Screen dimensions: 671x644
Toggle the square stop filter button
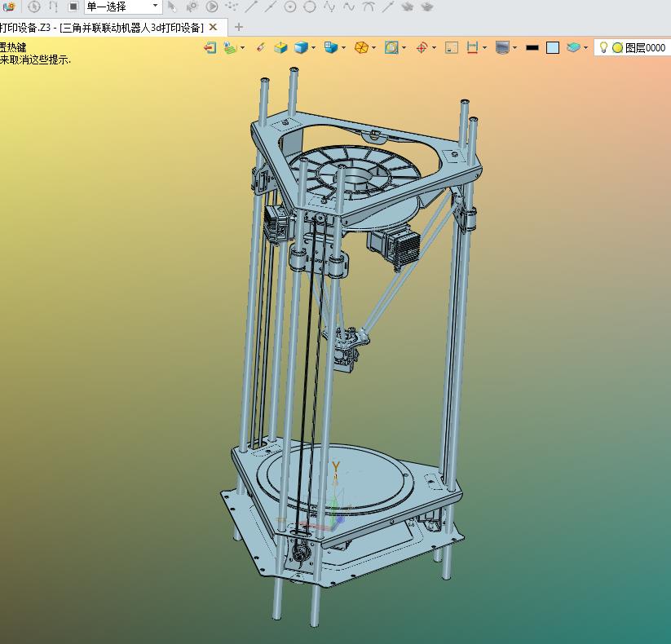point(73,7)
